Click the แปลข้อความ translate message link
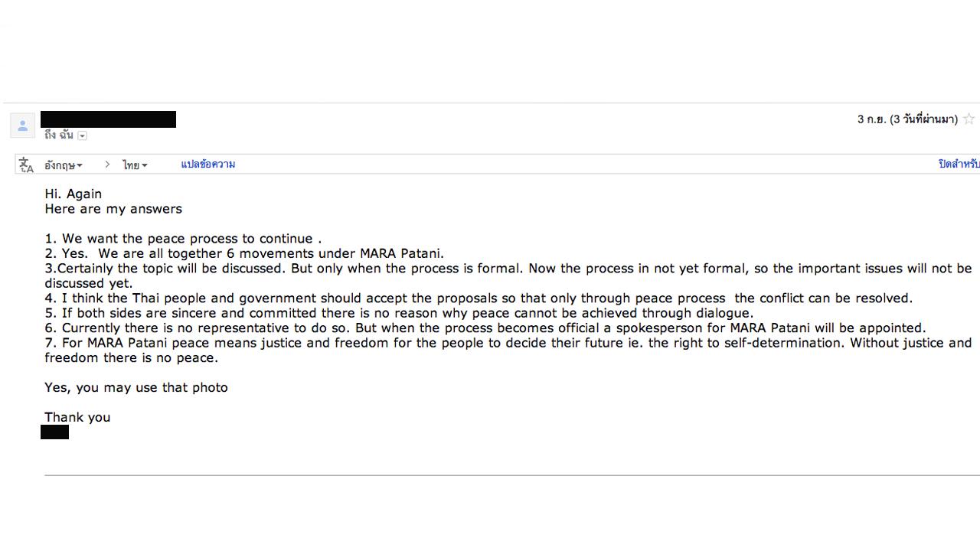This screenshot has width=980, height=551. tap(207, 165)
